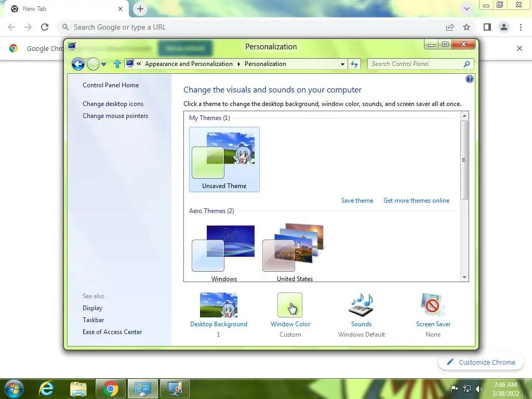Close the Chrome New Tab tab
This screenshot has height=399, width=532.
[121, 9]
